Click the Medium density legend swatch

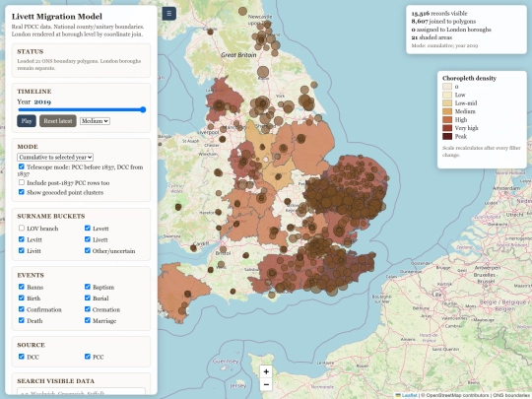(447, 111)
